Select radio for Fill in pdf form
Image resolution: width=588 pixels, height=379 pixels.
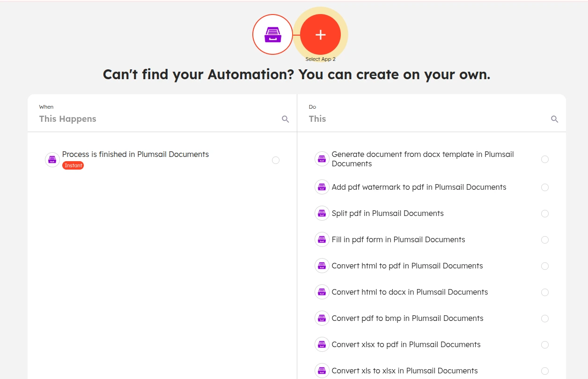click(x=545, y=240)
